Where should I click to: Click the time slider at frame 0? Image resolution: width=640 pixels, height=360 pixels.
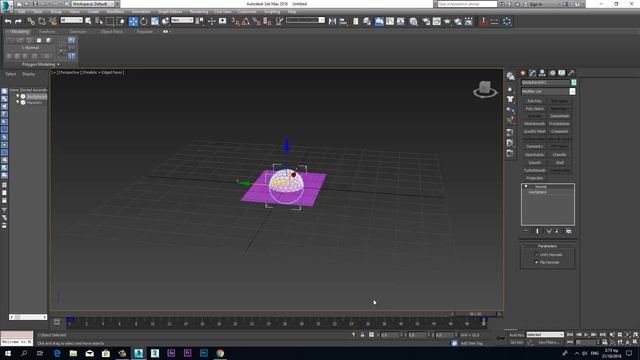[x=70, y=319]
